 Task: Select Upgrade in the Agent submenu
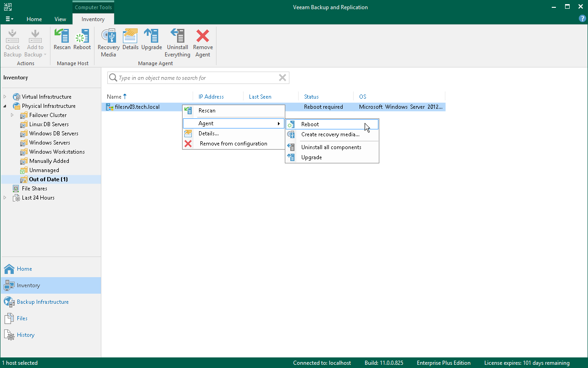[x=332, y=157]
